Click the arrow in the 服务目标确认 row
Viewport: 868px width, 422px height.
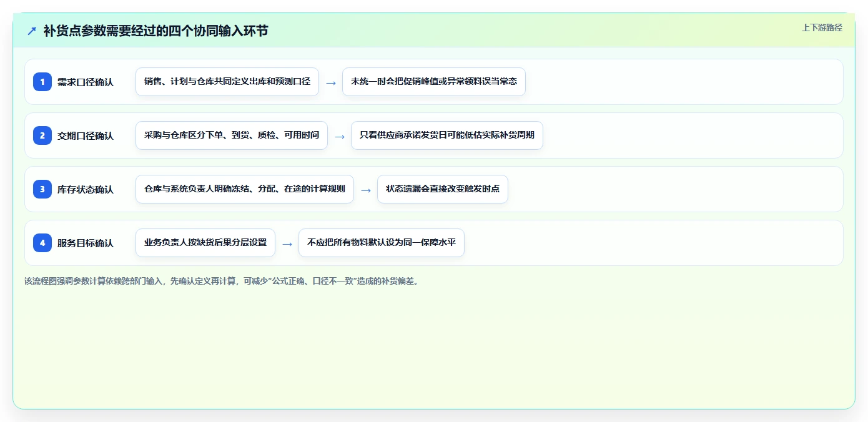[x=287, y=243]
